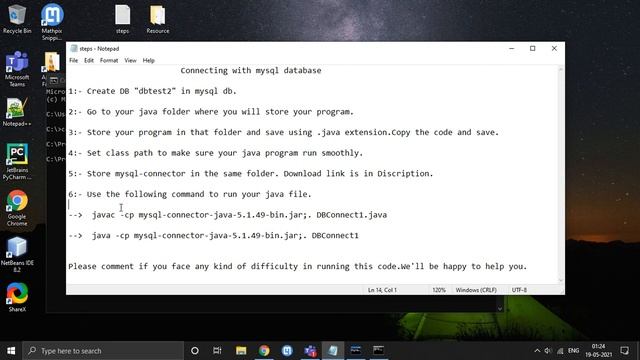Open the notification center icon
This screenshot has height=360, width=640.
pyautogui.click(x=624, y=351)
